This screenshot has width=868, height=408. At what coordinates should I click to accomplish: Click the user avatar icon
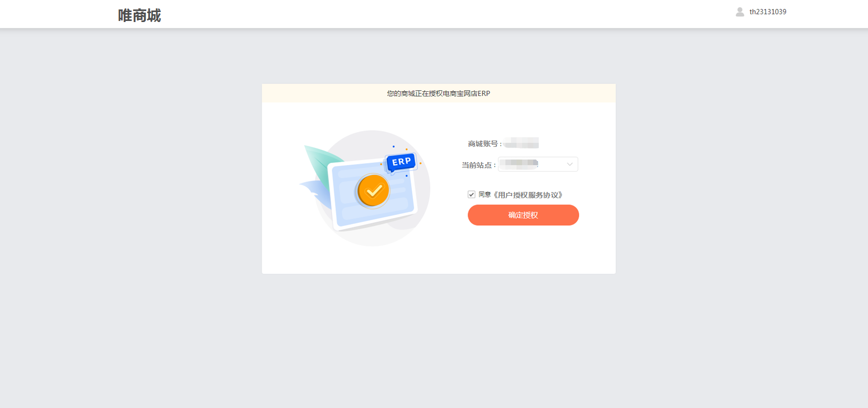pyautogui.click(x=740, y=12)
